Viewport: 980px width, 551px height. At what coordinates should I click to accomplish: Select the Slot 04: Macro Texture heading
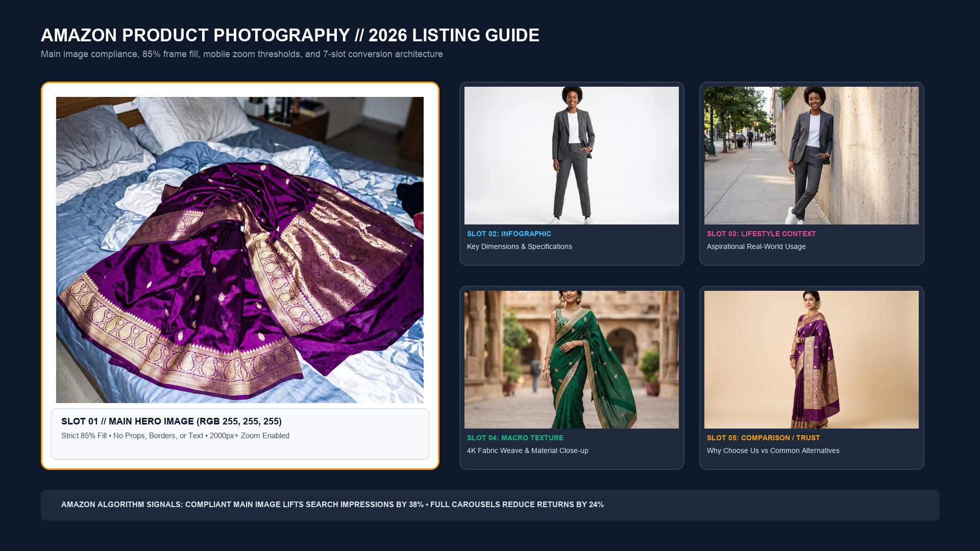[x=515, y=438]
